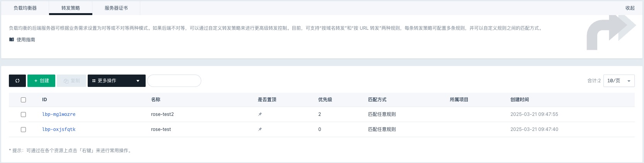Viewport: 644px width, 163px height.
Task: Click the book icon beside 使用指南
Action: pyautogui.click(x=12, y=39)
